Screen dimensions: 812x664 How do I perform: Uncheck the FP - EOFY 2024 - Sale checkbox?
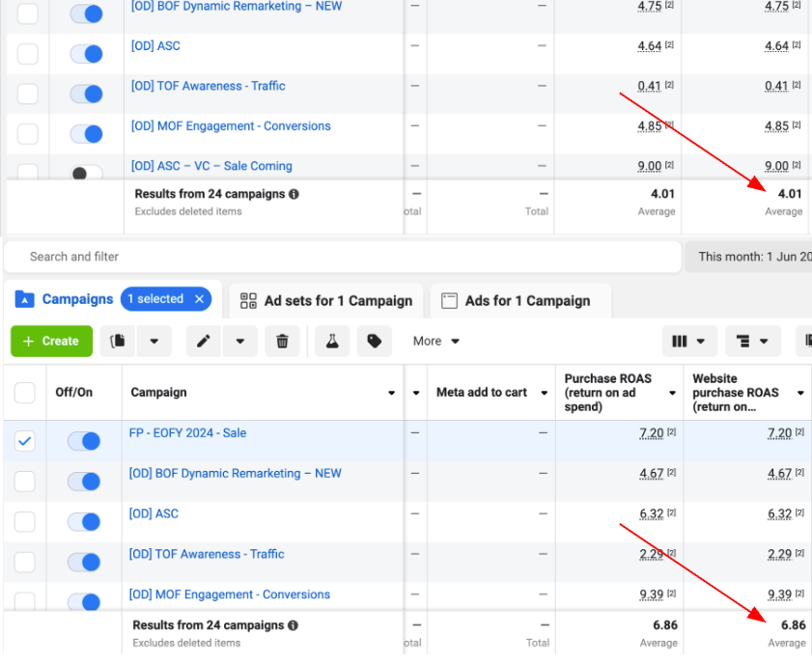pyautogui.click(x=25, y=441)
